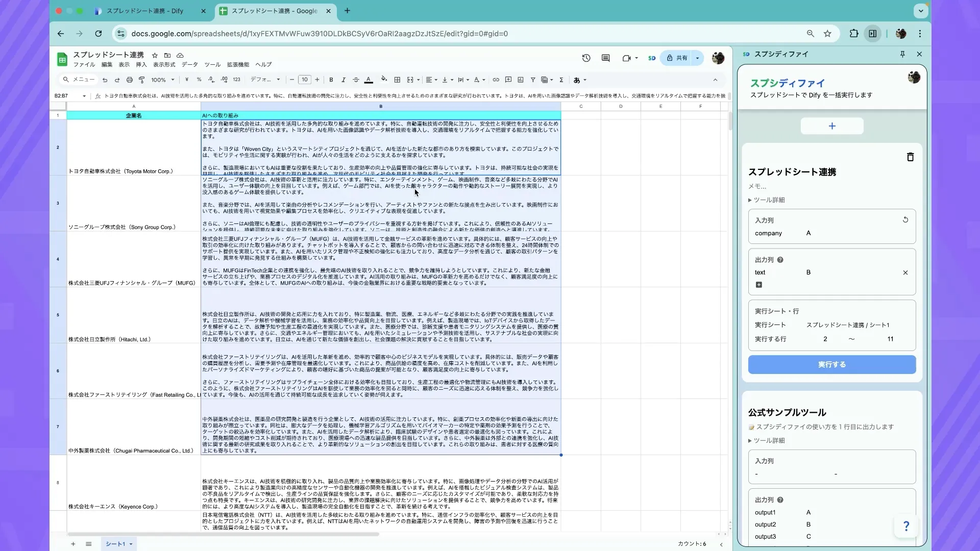Remove the text output column mapping

(x=906, y=272)
